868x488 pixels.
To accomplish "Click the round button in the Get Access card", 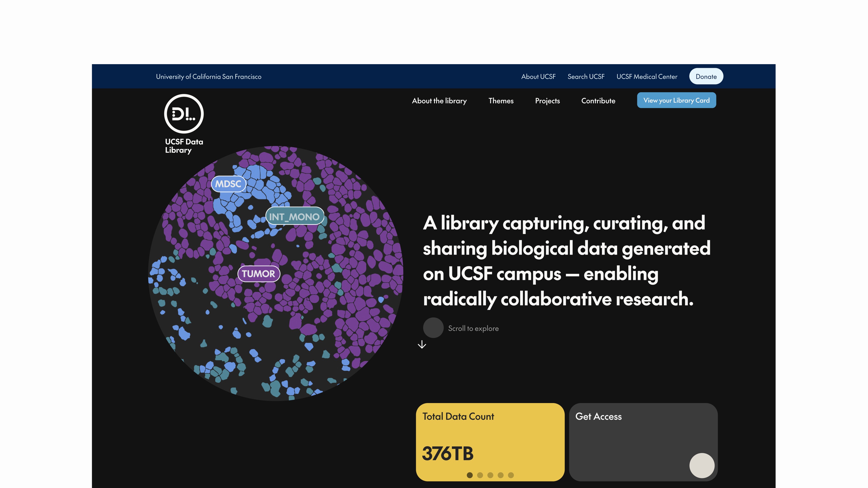I will click(702, 465).
